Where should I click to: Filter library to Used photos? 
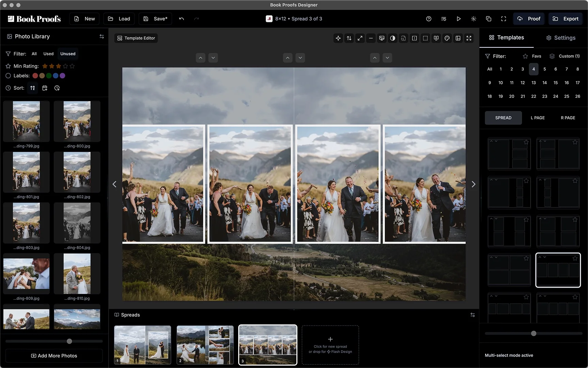coord(48,53)
